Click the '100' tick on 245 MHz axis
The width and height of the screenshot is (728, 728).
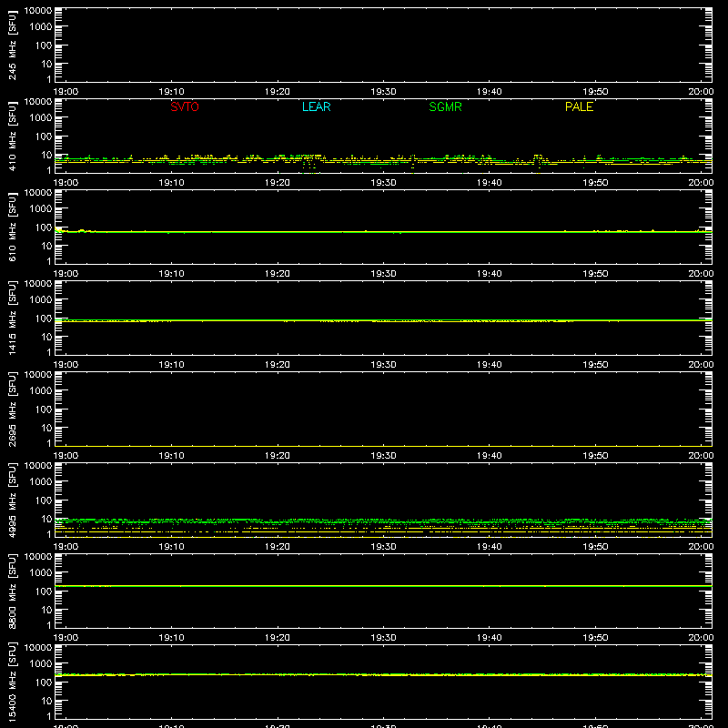coord(44,45)
